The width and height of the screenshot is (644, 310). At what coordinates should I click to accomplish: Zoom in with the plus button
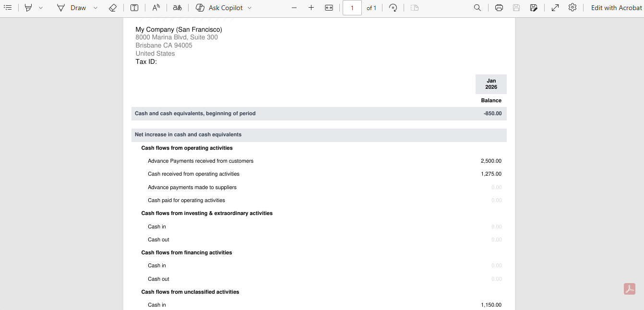pyautogui.click(x=311, y=8)
